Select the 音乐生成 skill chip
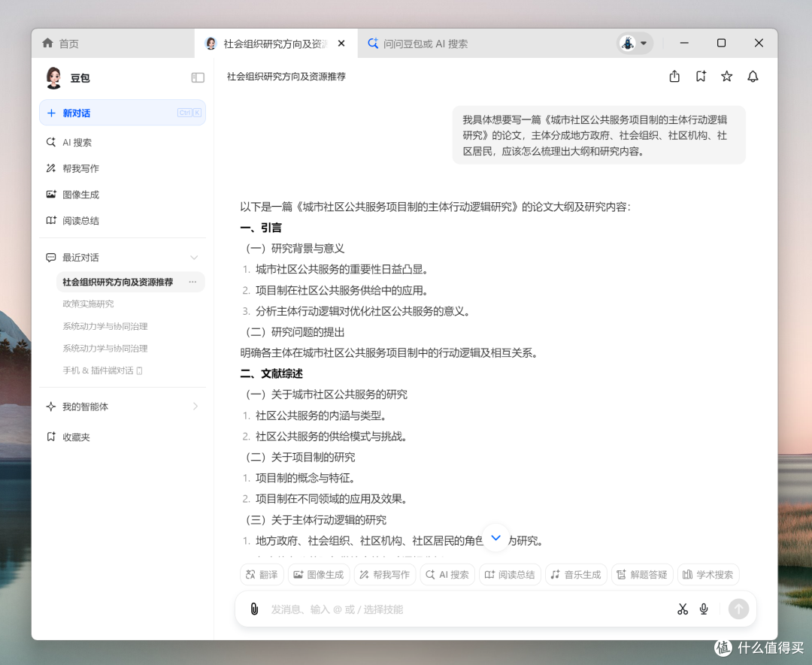The image size is (812, 665). pyautogui.click(x=576, y=574)
